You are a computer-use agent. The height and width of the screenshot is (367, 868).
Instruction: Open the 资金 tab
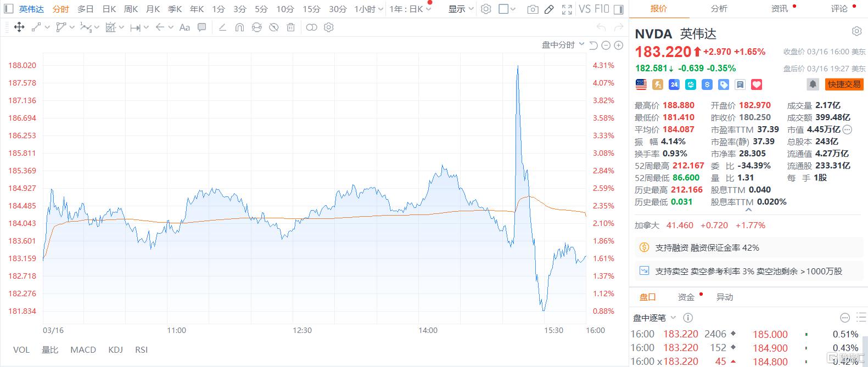point(686,297)
